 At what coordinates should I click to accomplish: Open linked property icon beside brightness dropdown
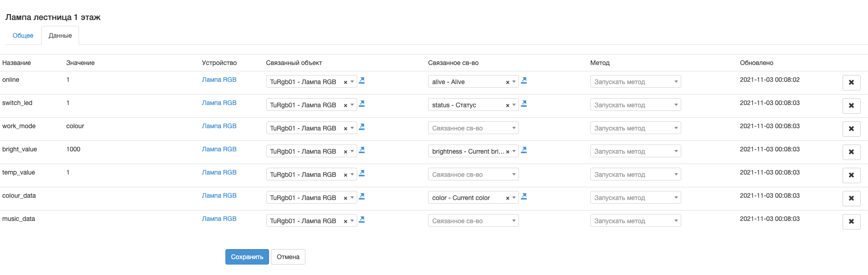click(524, 150)
